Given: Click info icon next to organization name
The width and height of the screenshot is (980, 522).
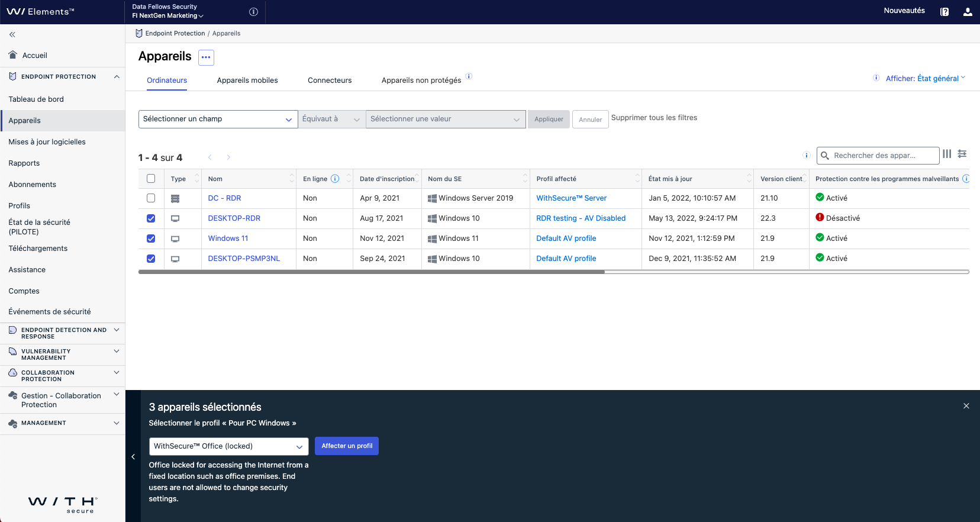Looking at the screenshot, I should (x=253, y=12).
